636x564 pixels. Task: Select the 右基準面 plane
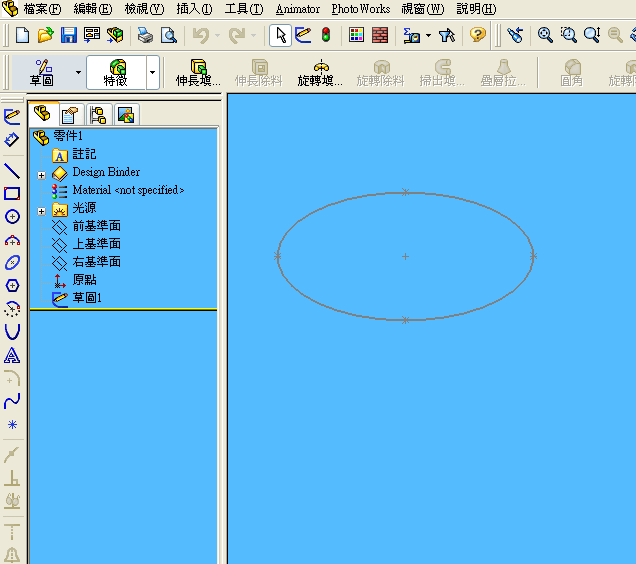[x=97, y=262]
